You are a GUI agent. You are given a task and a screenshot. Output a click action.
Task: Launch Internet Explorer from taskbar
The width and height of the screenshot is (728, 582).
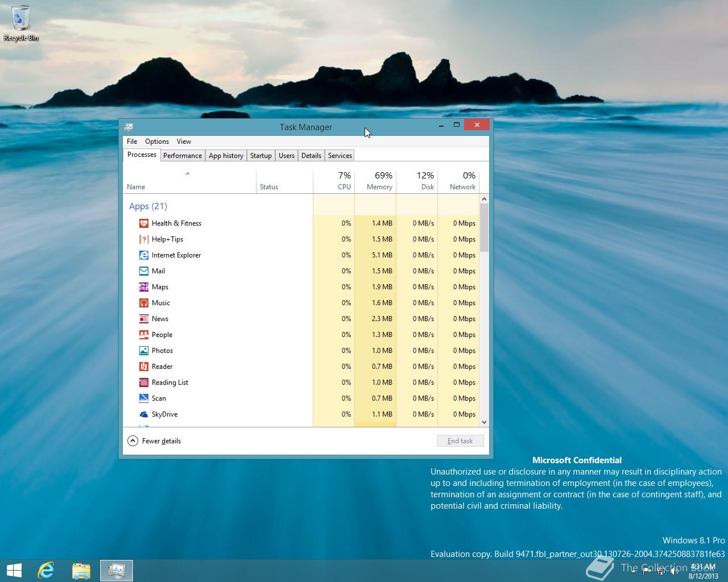pos(45,570)
